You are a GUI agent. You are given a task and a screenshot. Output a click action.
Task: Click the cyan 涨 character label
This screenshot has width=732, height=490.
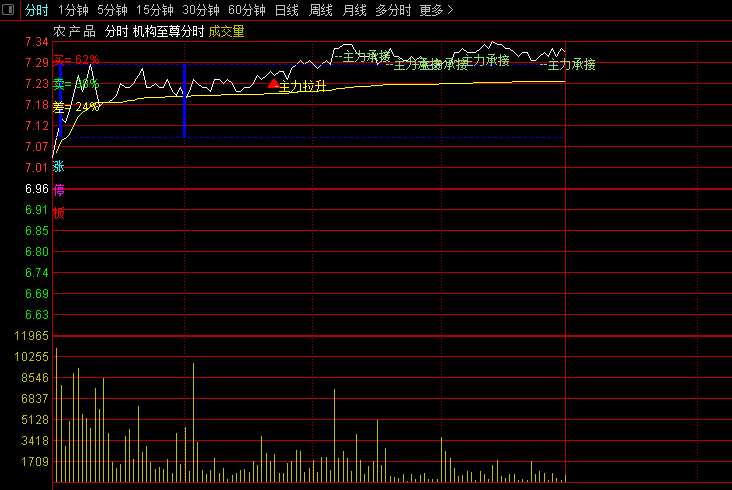(59, 167)
